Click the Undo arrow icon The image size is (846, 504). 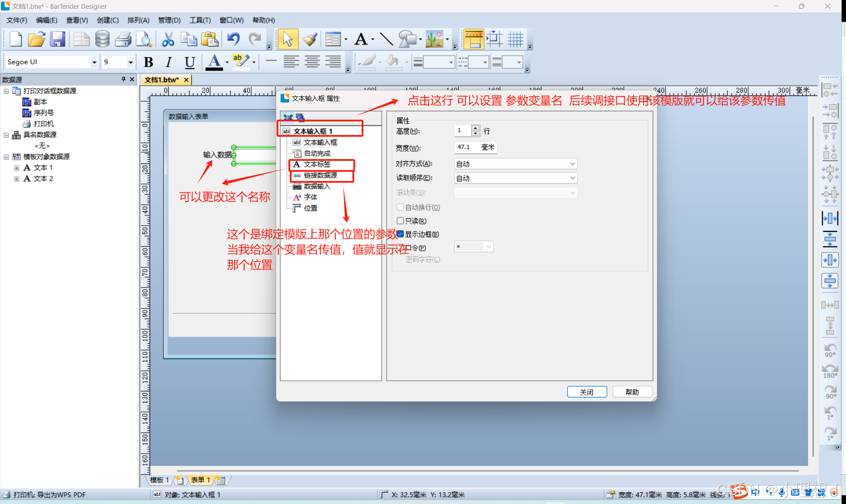pyautogui.click(x=233, y=39)
